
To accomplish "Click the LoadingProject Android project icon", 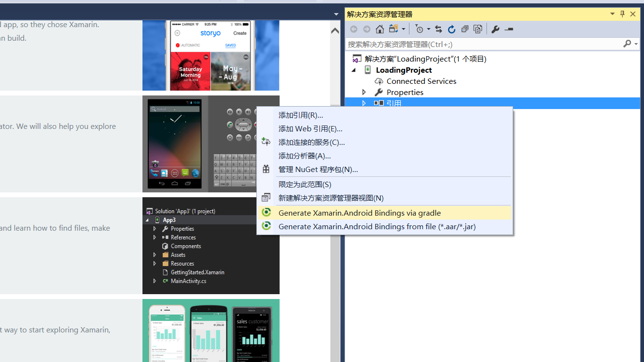I will (x=368, y=70).
